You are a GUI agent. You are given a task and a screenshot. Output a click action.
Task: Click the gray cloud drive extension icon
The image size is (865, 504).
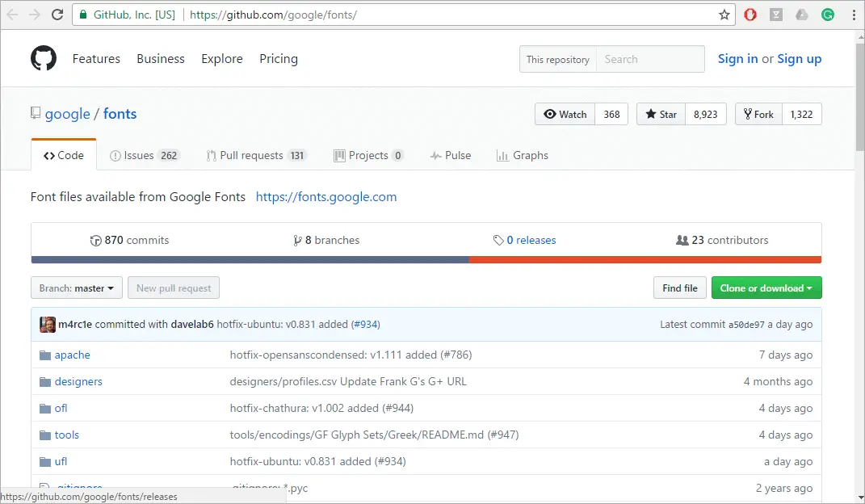point(801,15)
